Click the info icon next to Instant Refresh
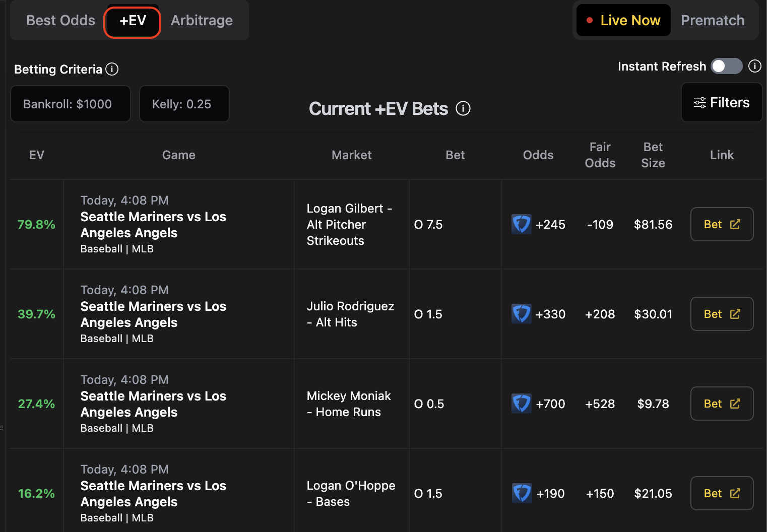This screenshot has height=532, width=767. coord(754,66)
